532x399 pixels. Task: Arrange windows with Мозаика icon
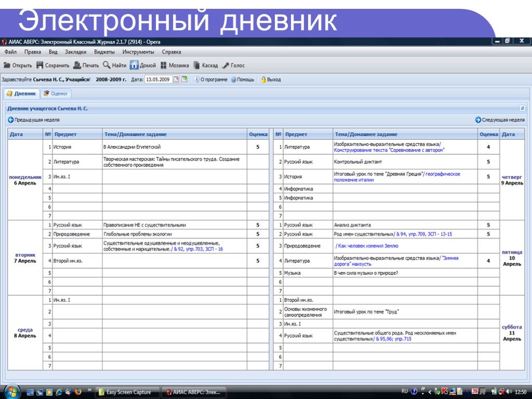click(164, 65)
